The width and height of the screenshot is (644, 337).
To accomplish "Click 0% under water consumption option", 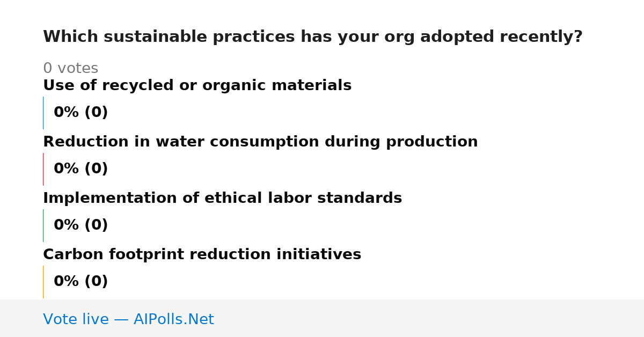I will (66, 169).
